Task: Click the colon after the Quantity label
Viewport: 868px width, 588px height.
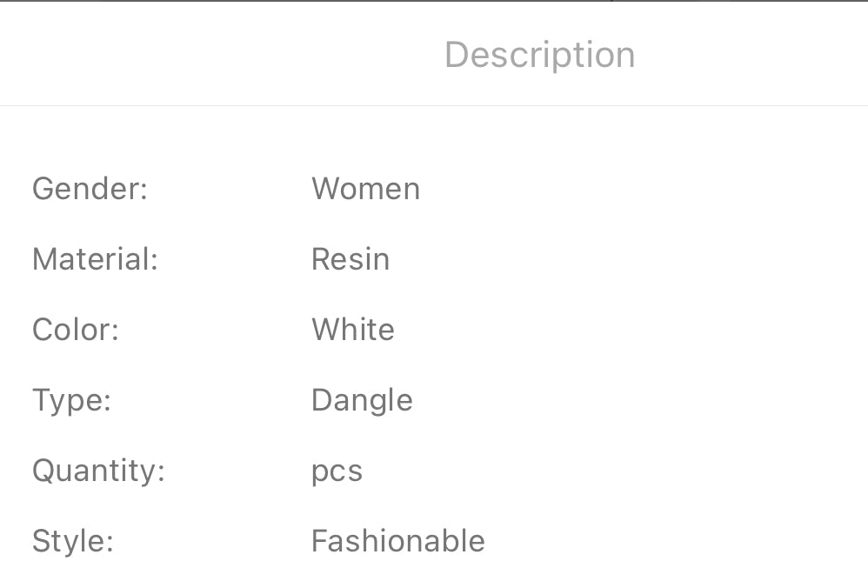Action: tap(161, 473)
